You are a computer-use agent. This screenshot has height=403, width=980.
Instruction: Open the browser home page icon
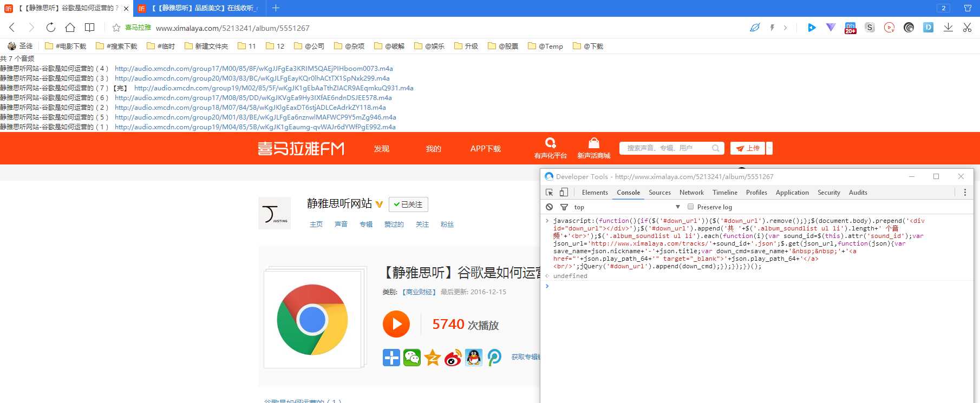70,28
